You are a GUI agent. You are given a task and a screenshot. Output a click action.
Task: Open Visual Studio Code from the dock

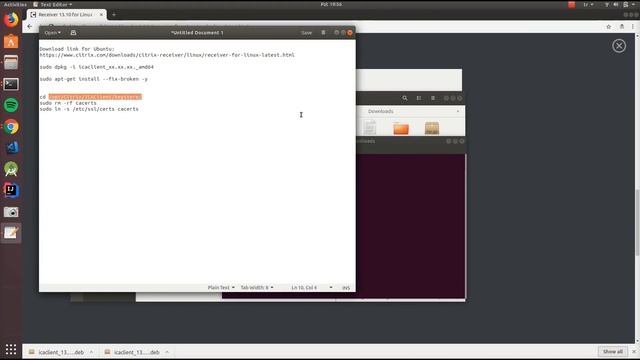11,148
